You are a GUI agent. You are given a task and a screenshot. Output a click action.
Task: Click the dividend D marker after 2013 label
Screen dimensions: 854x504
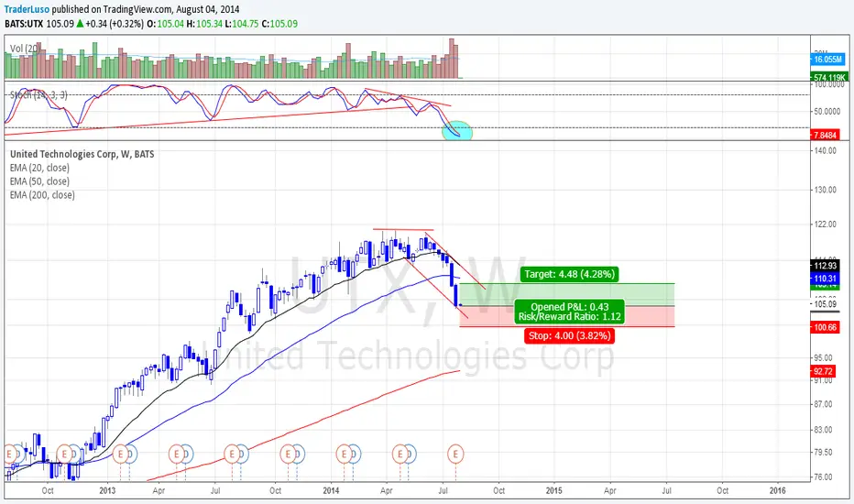(131, 454)
